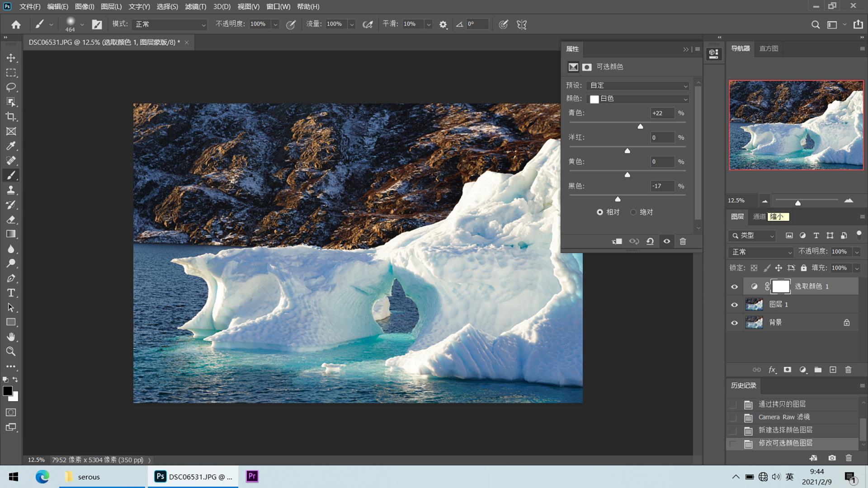Image resolution: width=868 pixels, height=488 pixels.
Task: Select the Camera Raw 滤镜 history state
Action: 783,417
